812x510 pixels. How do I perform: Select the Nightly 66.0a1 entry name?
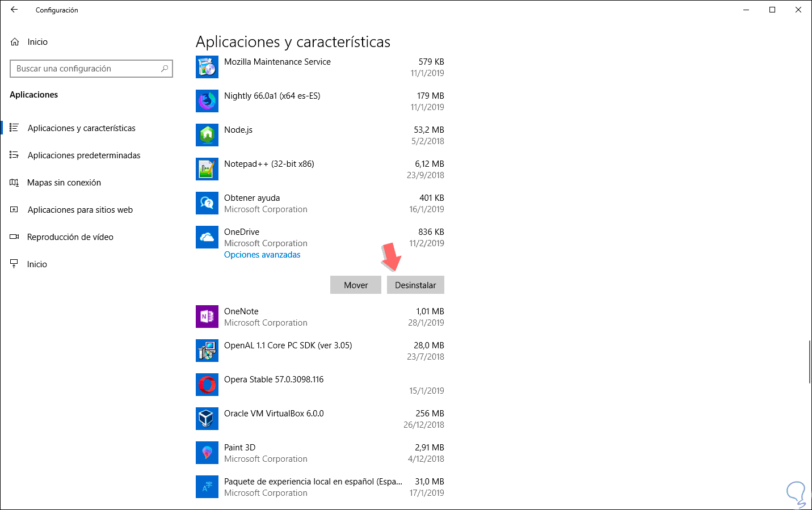pos(272,96)
